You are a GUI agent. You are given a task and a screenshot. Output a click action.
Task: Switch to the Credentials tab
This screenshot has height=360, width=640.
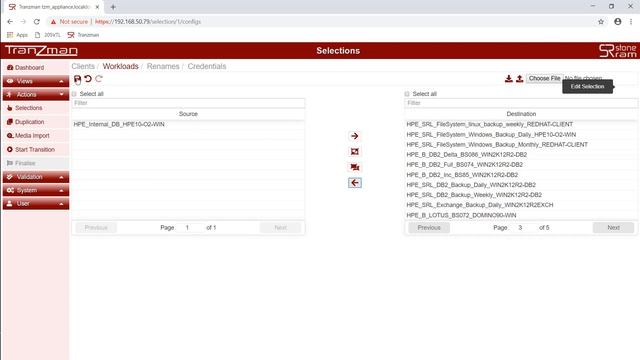(x=207, y=66)
